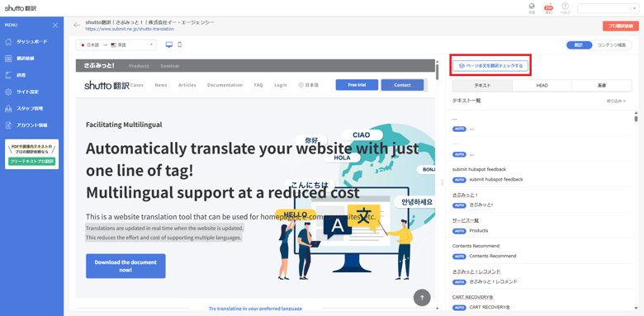Open the 日本語 → 英語 language dropdown
Screen dimensions: 644x316
point(116,45)
